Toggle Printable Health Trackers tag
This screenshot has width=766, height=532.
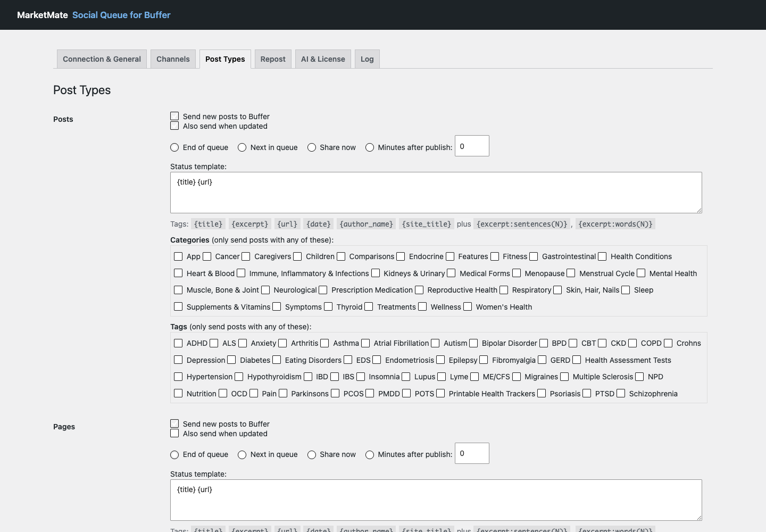[x=440, y=393]
